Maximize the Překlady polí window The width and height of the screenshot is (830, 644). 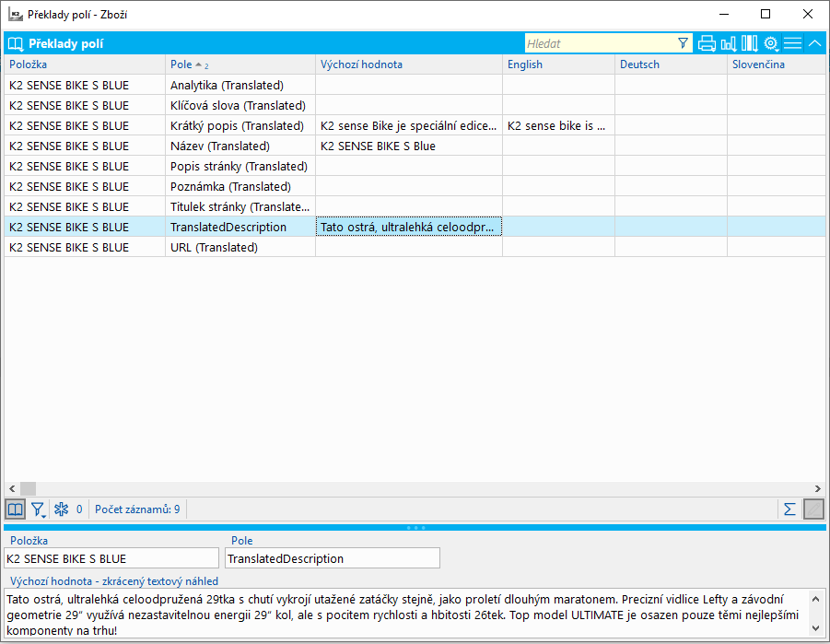(x=766, y=15)
